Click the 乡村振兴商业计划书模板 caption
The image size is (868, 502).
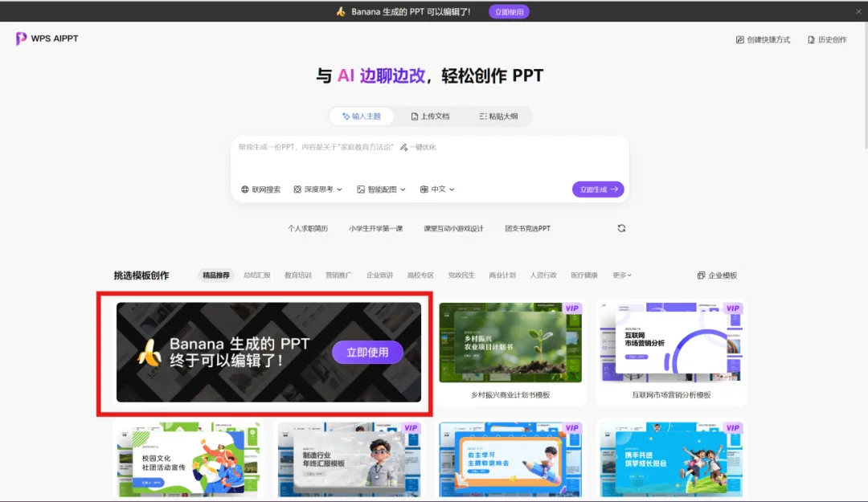tap(510, 395)
